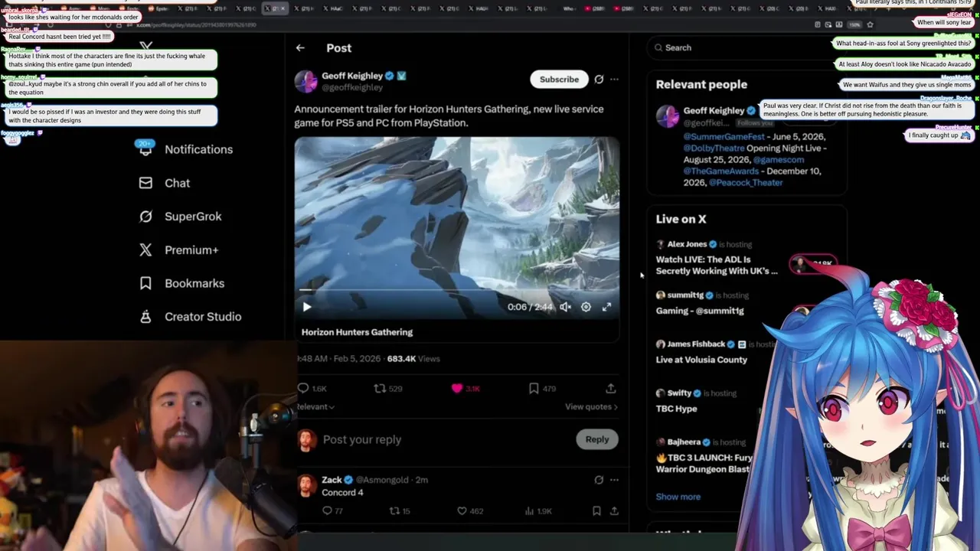This screenshot has width=980, height=551.
Task: Bookmark Zack's Concord 4 reply
Action: click(596, 511)
